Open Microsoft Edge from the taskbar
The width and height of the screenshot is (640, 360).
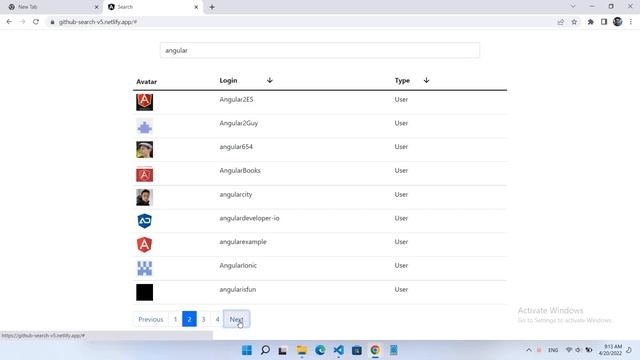(x=320, y=350)
